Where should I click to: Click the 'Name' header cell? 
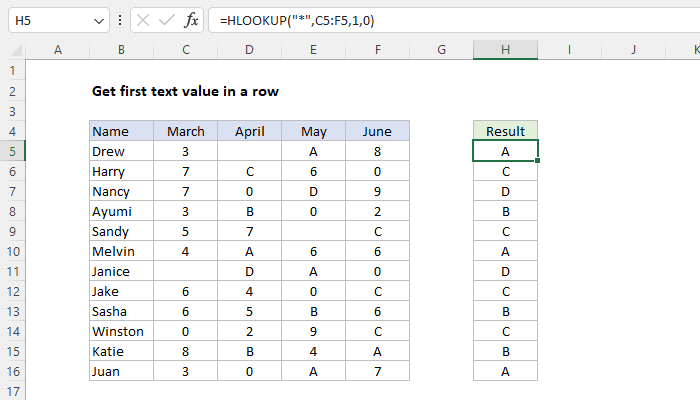tap(121, 131)
